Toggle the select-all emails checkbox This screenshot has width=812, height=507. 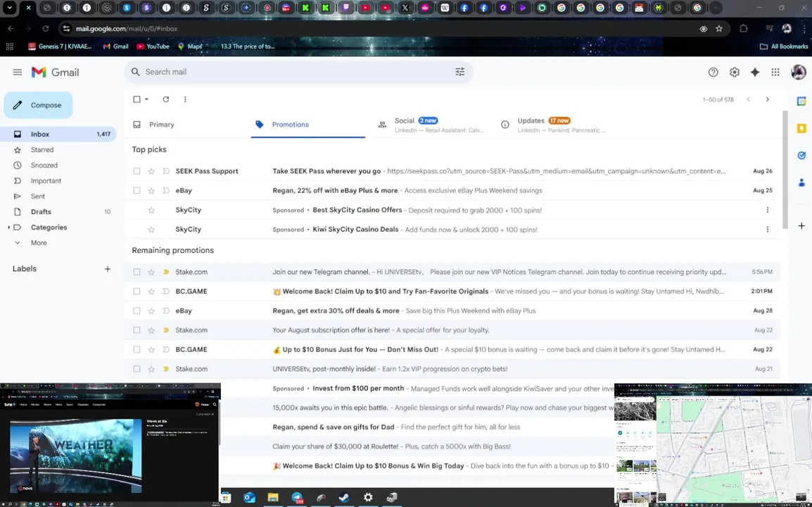pos(137,99)
